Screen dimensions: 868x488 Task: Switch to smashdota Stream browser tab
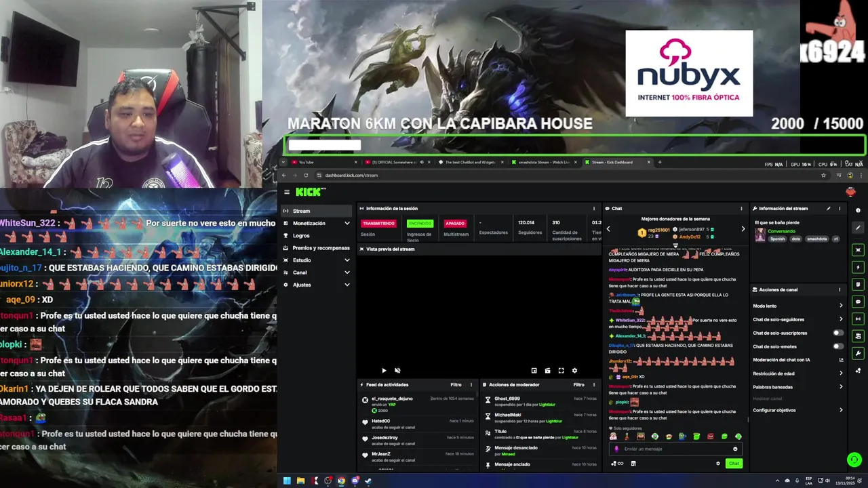point(545,162)
